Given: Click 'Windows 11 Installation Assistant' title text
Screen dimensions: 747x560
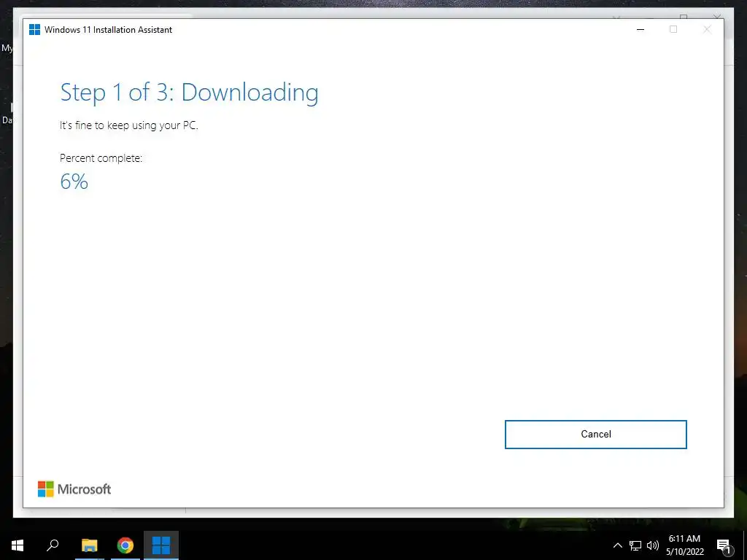Looking at the screenshot, I should click(x=108, y=29).
